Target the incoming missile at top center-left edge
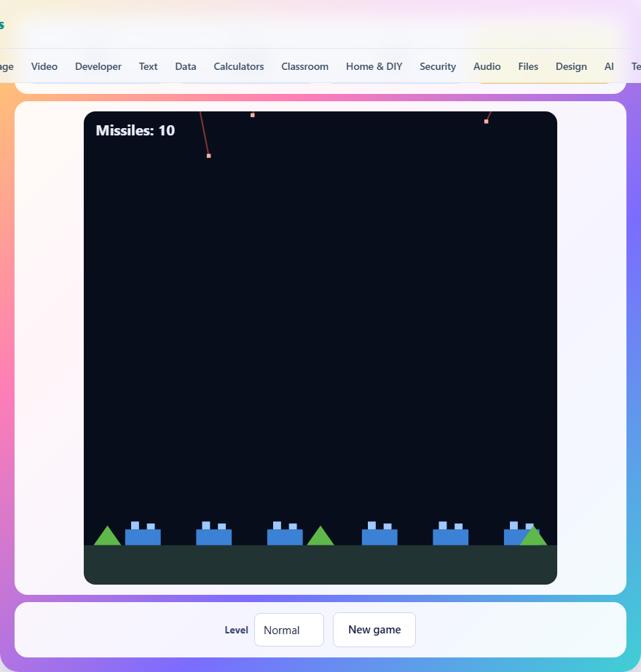Viewport: 641px width, 672px height. click(x=253, y=115)
